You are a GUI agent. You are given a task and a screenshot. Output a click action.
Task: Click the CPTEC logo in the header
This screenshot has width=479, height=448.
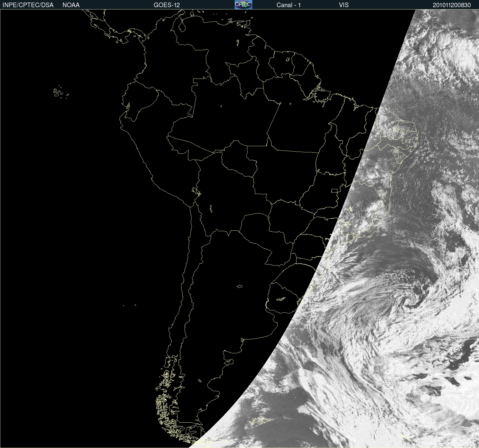click(x=243, y=5)
